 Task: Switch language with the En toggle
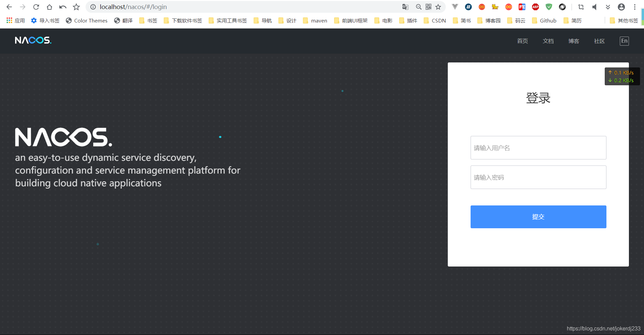(624, 41)
